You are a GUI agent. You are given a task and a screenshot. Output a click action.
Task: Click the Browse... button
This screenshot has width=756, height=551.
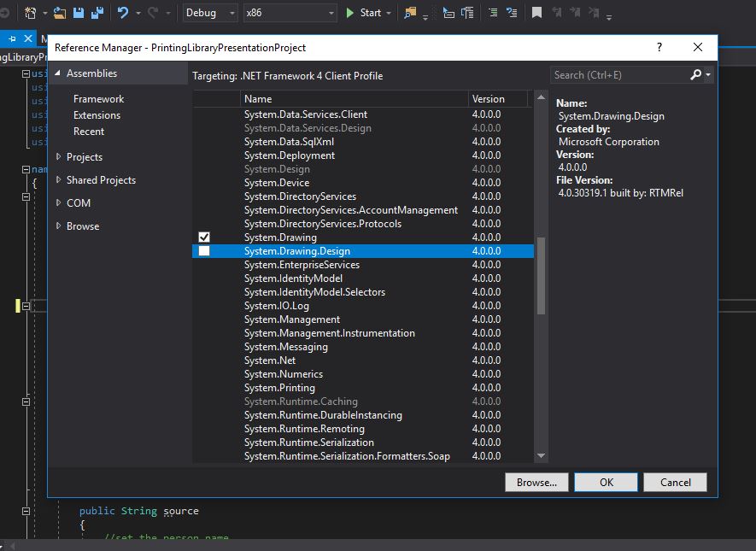[x=536, y=482]
